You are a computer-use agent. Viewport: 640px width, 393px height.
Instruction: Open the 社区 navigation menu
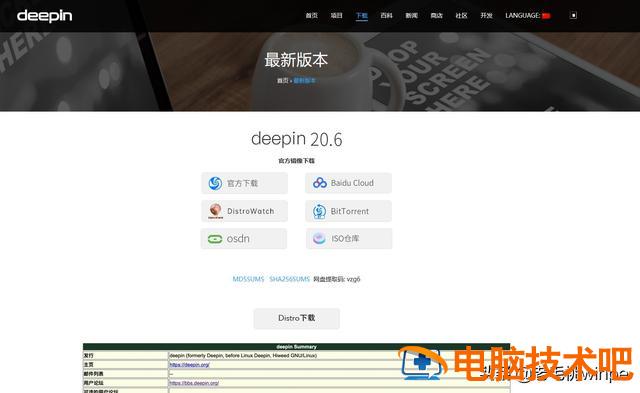461,16
